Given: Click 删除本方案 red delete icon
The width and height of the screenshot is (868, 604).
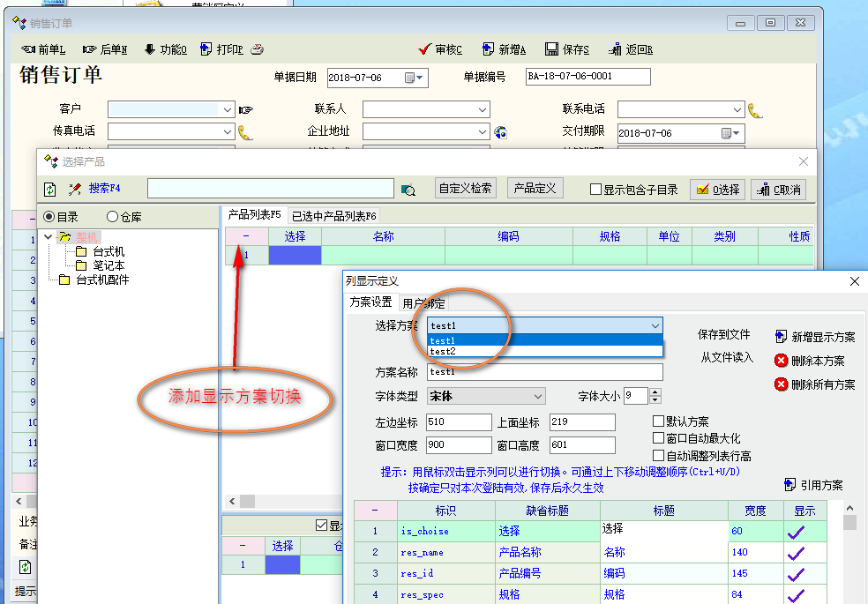Looking at the screenshot, I should pyautogui.click(x=781, y=361).
